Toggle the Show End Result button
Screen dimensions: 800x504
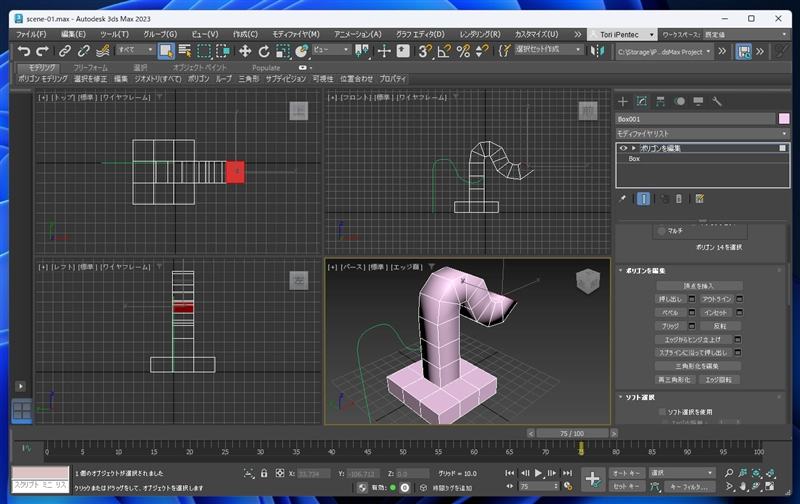pyautogui.click(x=643, y=198)
